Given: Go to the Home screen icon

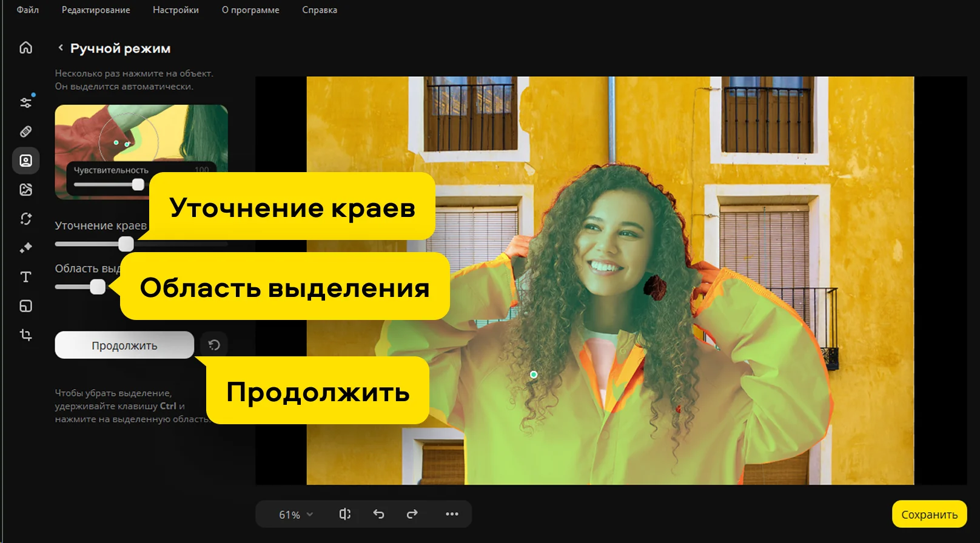Looking at the screenshot, I should [x=25, y=48].
